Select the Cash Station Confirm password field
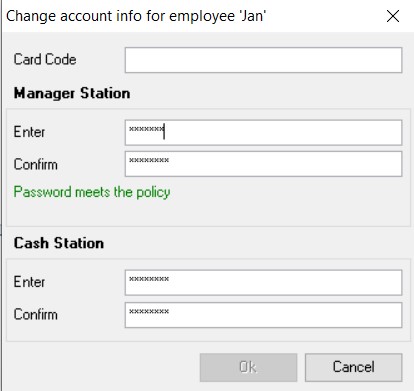 coord(263,315)
